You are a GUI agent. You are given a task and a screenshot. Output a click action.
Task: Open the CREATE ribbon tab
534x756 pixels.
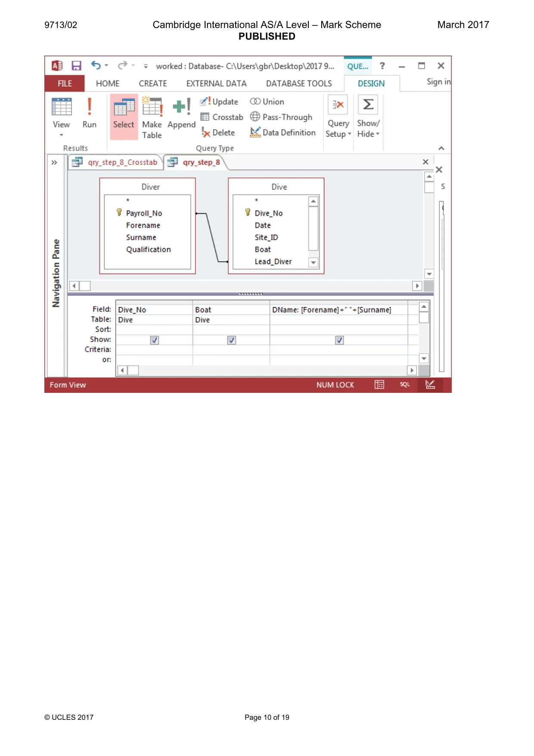point(153,84)
